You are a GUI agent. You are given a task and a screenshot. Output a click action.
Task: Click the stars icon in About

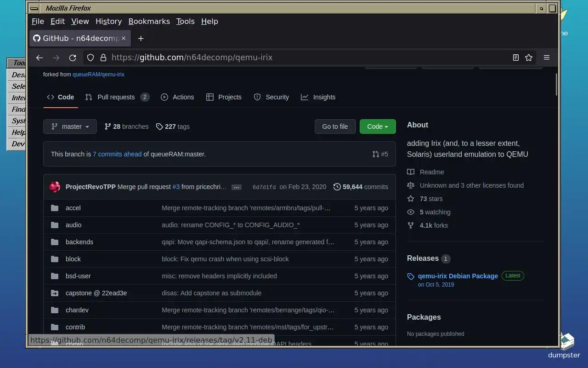[411, 199]
